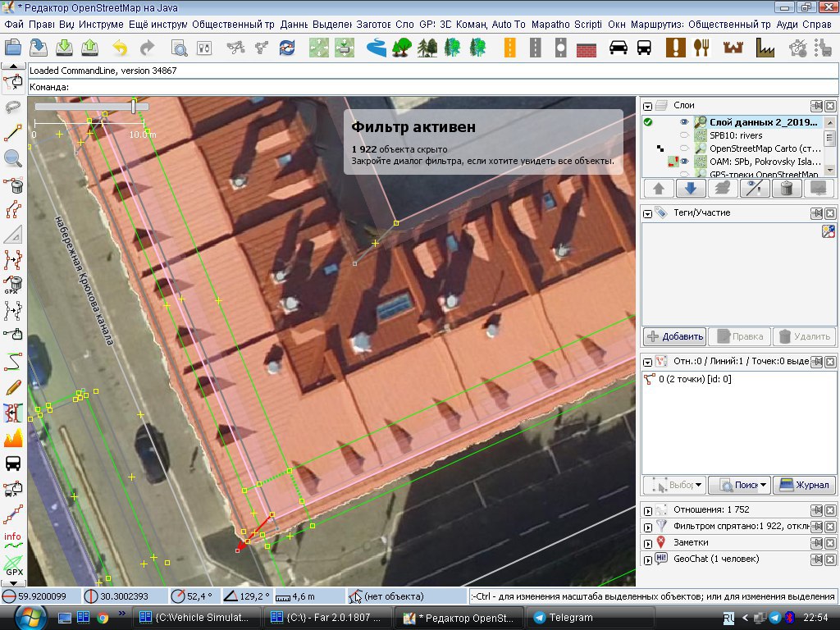Switch to Far 2.0.1807 taskbar window
The width and height of the screenshot is (840, 630).
(x=326, y=618)
